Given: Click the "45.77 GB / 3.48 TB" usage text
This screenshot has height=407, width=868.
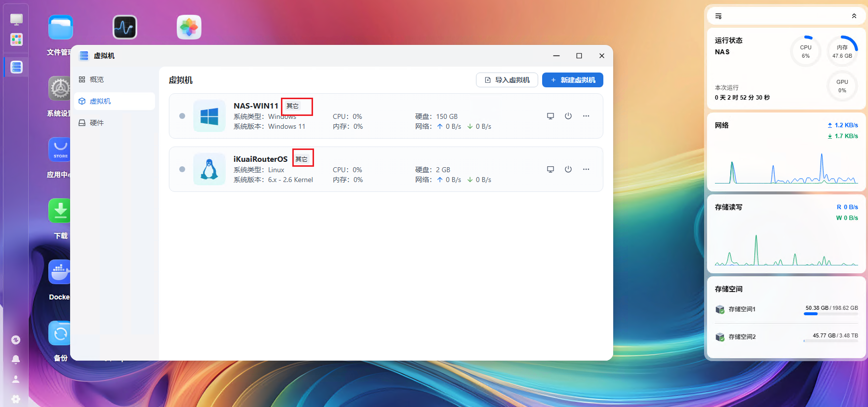Looking at the screenshot, I should pos(835,335).
